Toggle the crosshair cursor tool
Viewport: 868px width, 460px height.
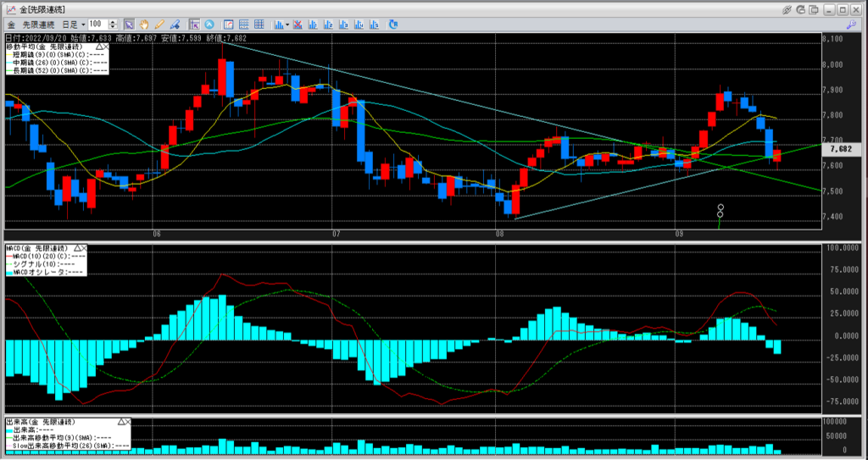point(194,25)
